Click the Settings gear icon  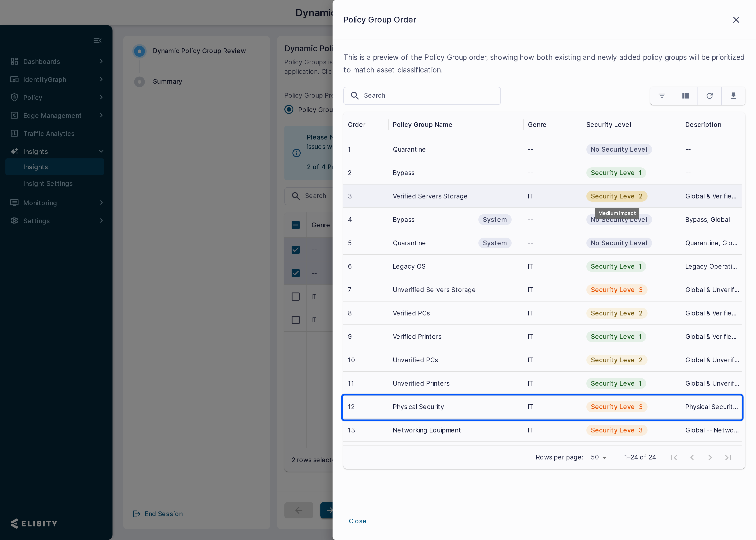point(14,221)
